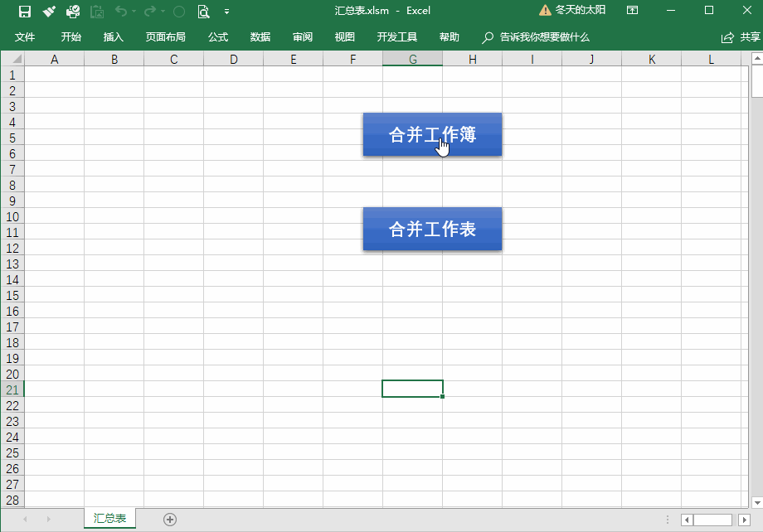This screenshot has width=763, height=532.
Task: Select the 汇总表 sheet tab
Action: coord(110,519)
